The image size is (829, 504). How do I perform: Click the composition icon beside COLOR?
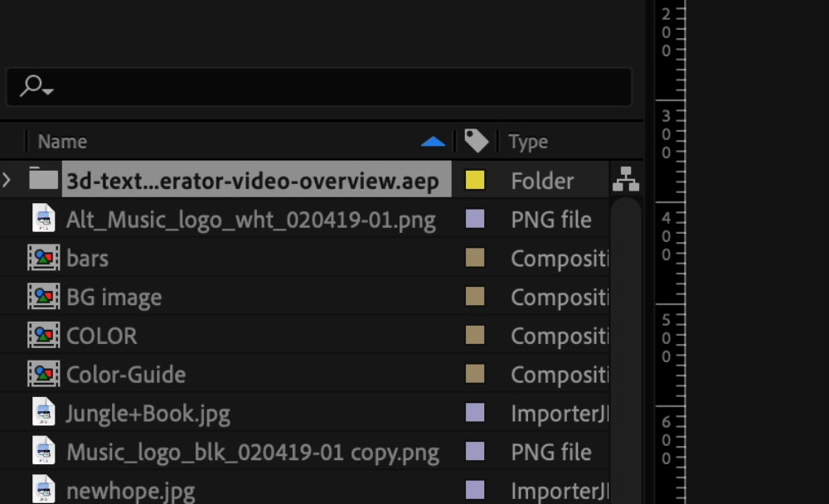[43, 336]
